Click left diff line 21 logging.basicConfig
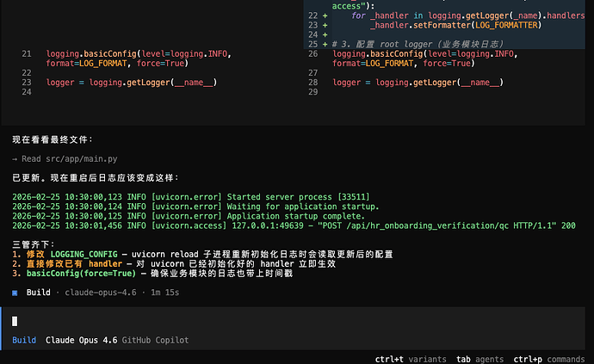The height and width of the screenshot is (364, 594). (x=139, y=59)
